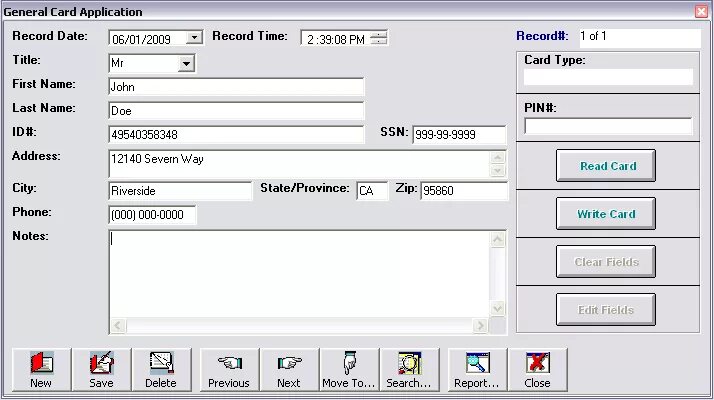The height and width of the screenshot is (400, 714).
Task: Click the Read Card button
Action: pyautogui.click(x=606, y=166)
